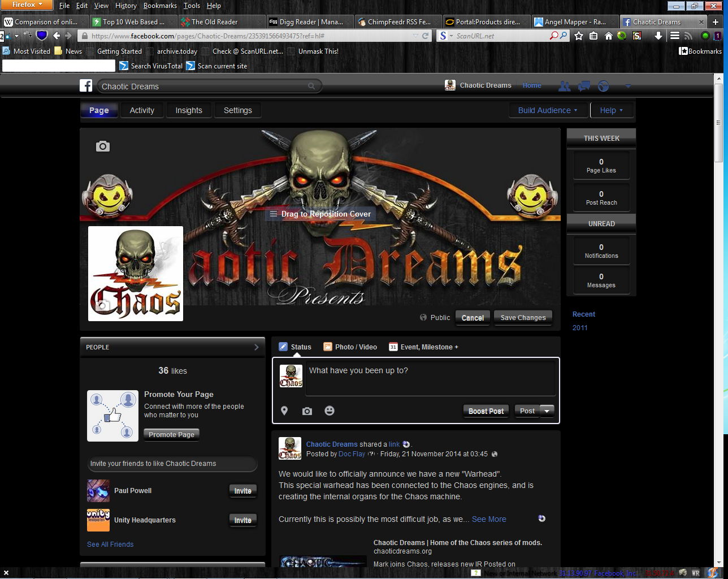Click the Search VirusTotal icon

click(x=124, y=66)
